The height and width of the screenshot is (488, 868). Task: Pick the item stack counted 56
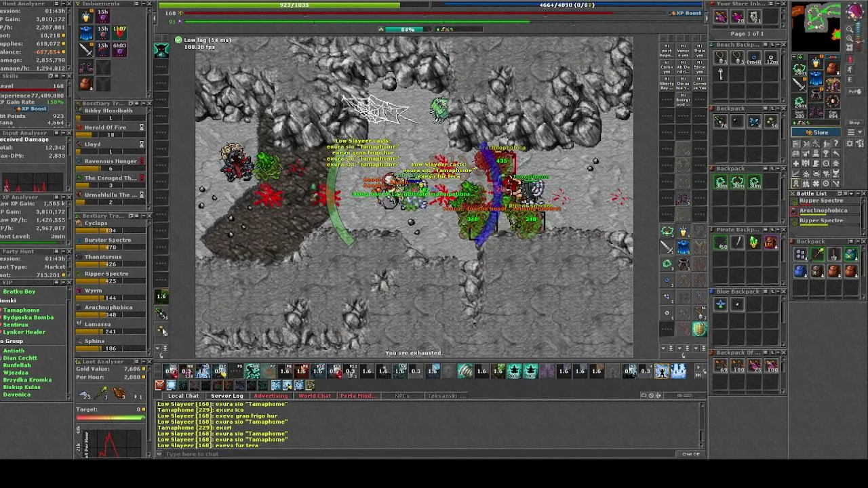coord(771,121)
